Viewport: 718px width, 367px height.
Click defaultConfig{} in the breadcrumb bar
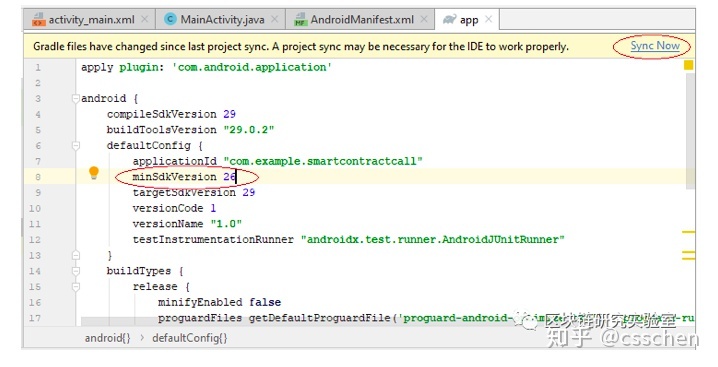pos(190,338)
